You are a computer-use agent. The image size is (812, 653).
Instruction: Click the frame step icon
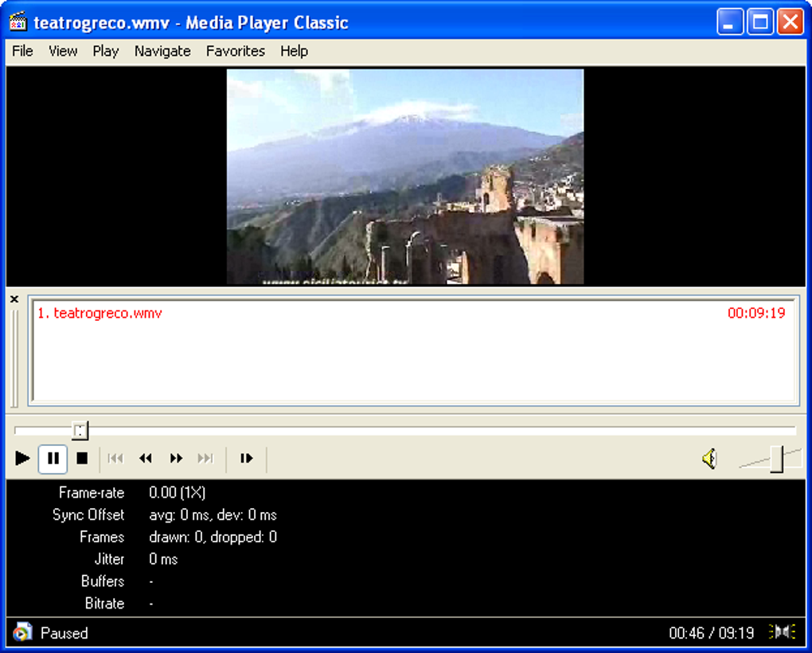[247, 459]
